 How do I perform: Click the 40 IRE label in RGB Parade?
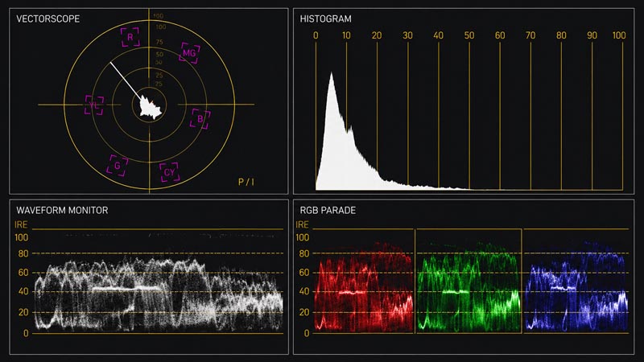pos(304,291)
